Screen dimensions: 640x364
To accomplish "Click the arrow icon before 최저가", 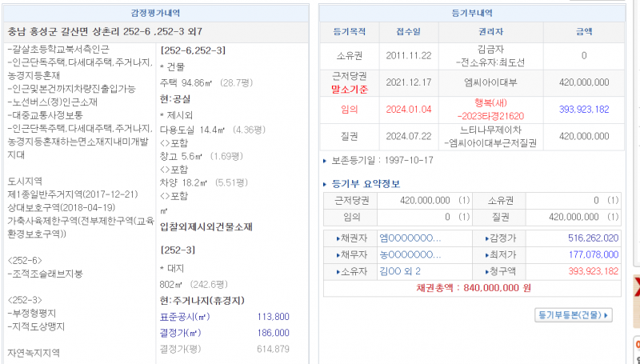I will [x=486, y=254].
